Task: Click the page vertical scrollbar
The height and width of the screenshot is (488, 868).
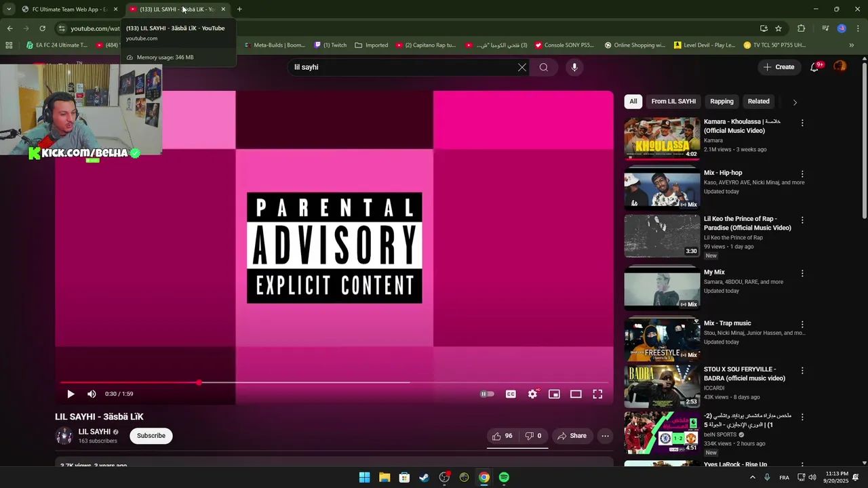Action: pos(864,140)
